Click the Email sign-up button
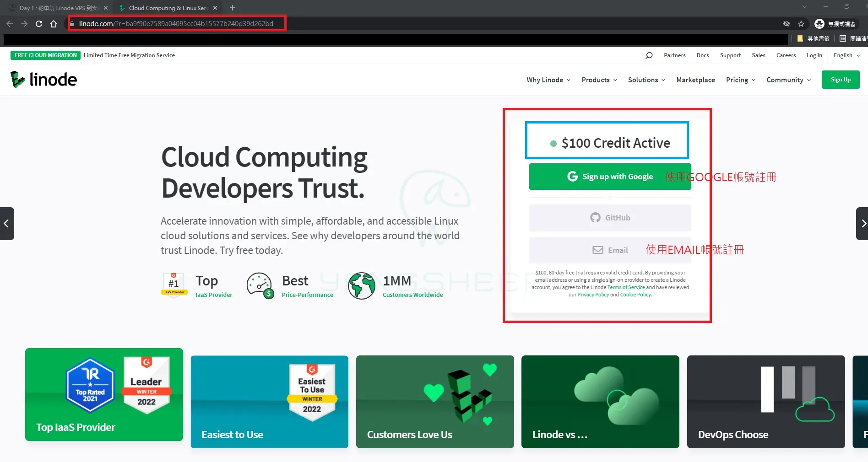Image resolution: width=868 pixels, height=462 pixels. pos(610,250)
